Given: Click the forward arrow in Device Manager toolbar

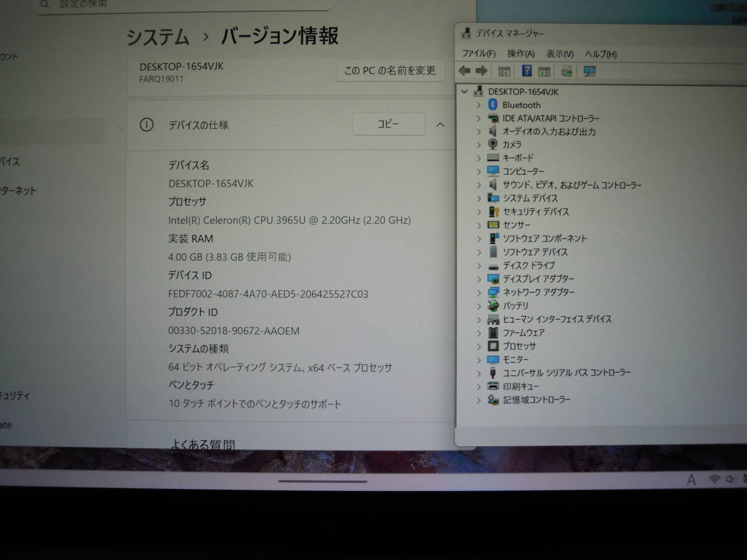Looking at the screenshot, I should click(x=480, y=71).
